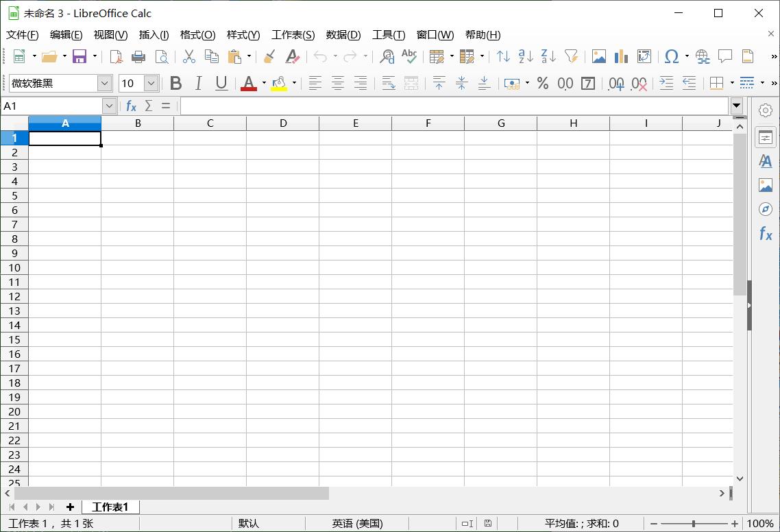Image resolution: width=780 pixels, height=532 pixels.
Task: Click the New spreadsheet icon
Action: click(19, 56)
